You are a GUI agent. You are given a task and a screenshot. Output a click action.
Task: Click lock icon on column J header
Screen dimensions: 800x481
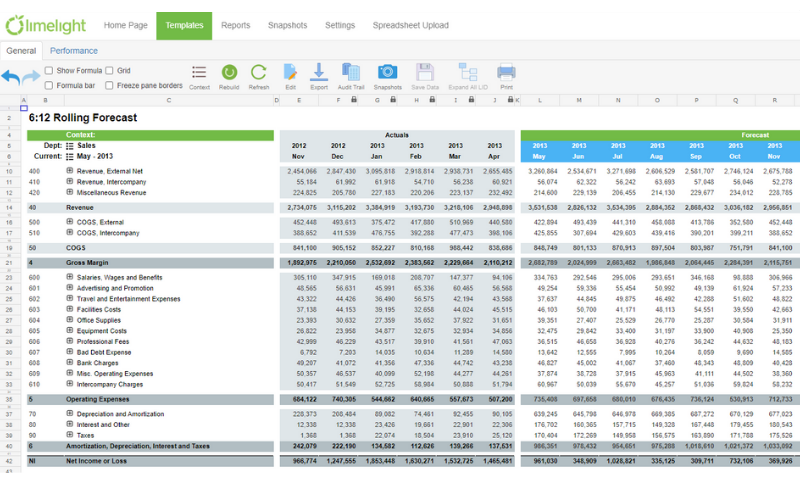click(x=510, y=99)
